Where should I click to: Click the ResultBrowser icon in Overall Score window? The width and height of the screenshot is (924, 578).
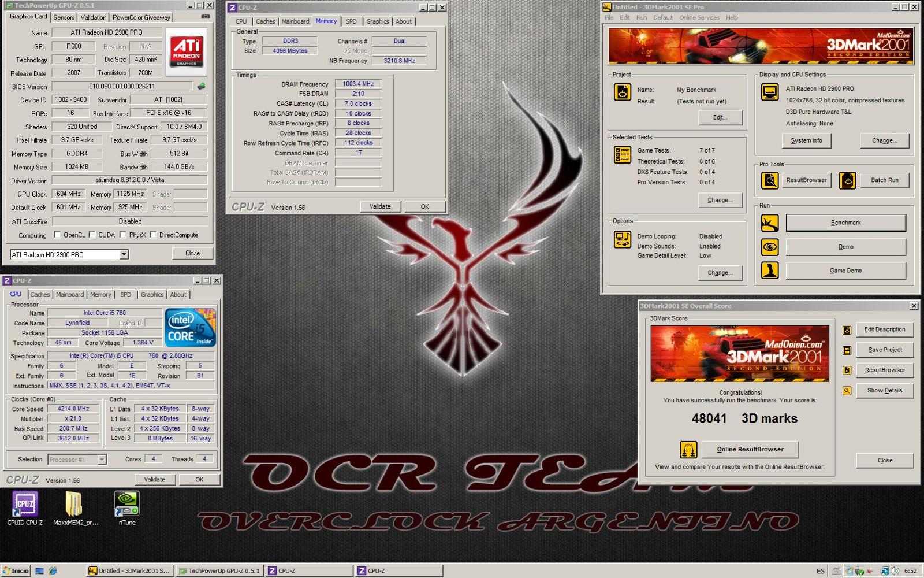pyautogui.click(x=847, y=370)
